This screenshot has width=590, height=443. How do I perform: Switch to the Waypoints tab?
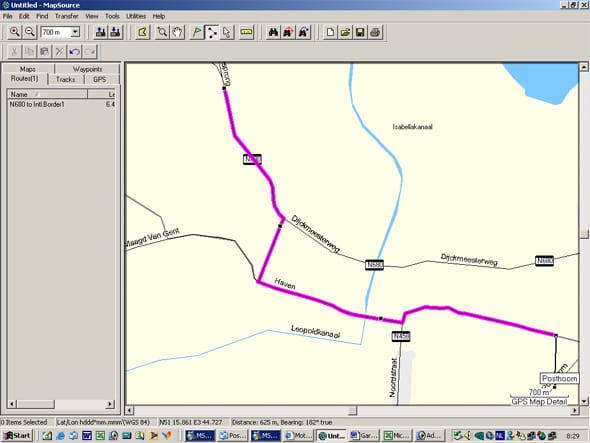(87, 69)
